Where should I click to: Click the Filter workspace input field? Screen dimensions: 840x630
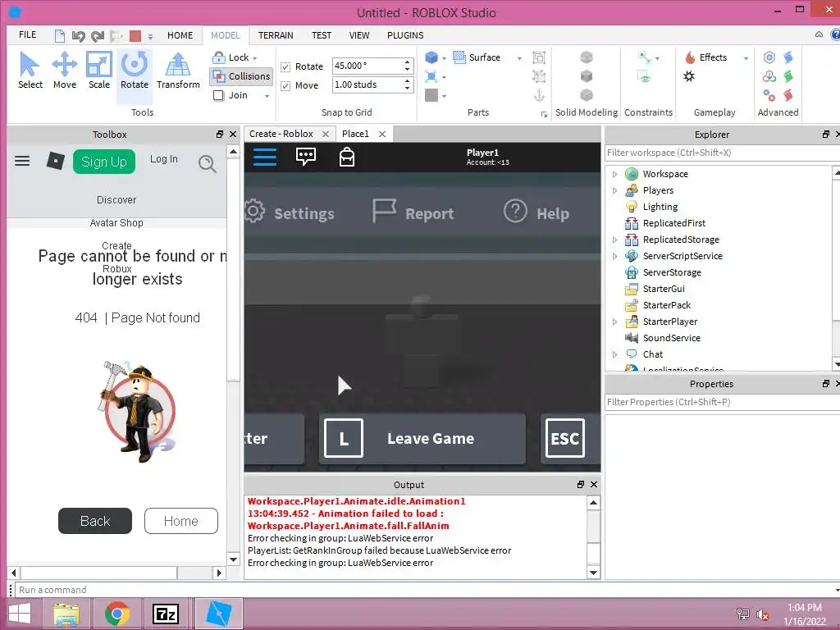[x=722, y=153]
